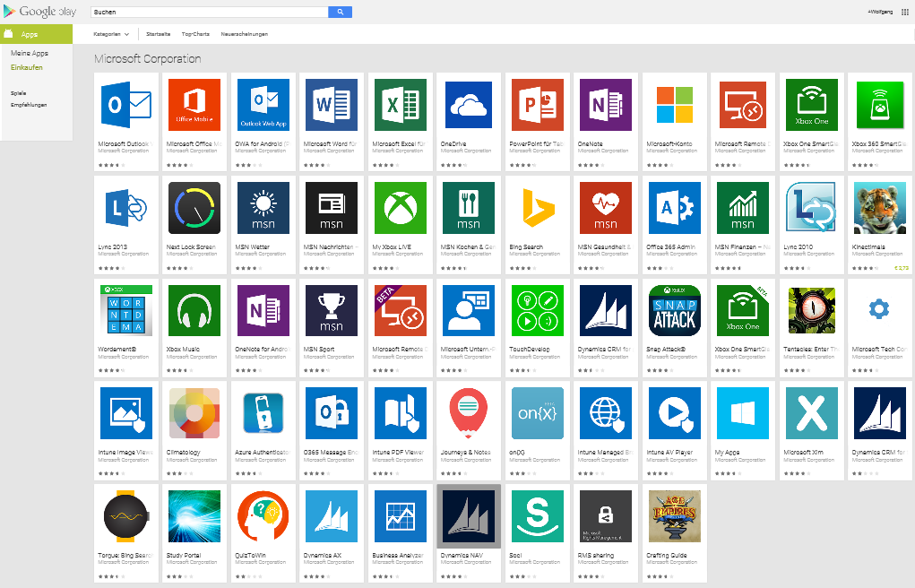Screen dimensions: 915x588
Task: Click into the Suchen search field
Action: tap(210, 13)
